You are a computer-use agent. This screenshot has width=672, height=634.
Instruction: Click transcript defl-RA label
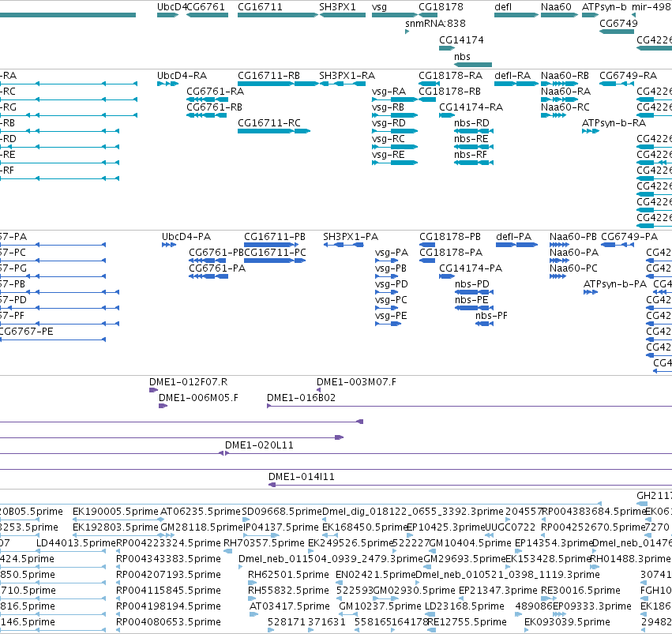coord(512,75)
